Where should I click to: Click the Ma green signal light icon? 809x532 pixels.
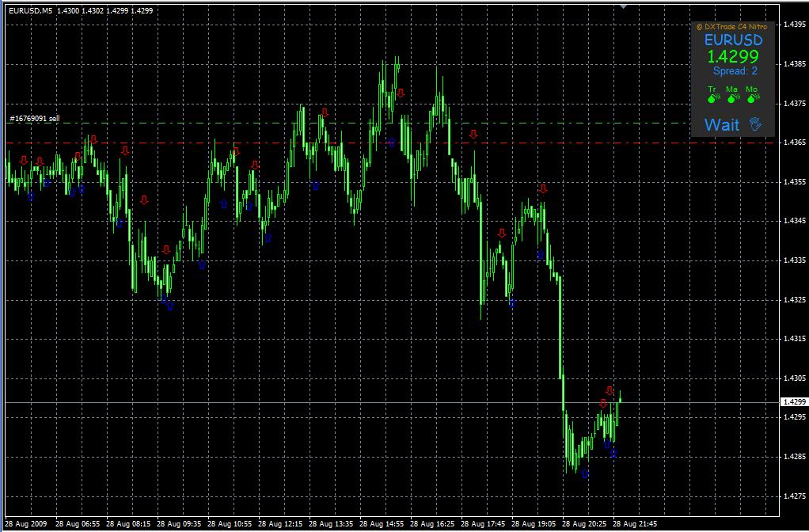(733, 97)
